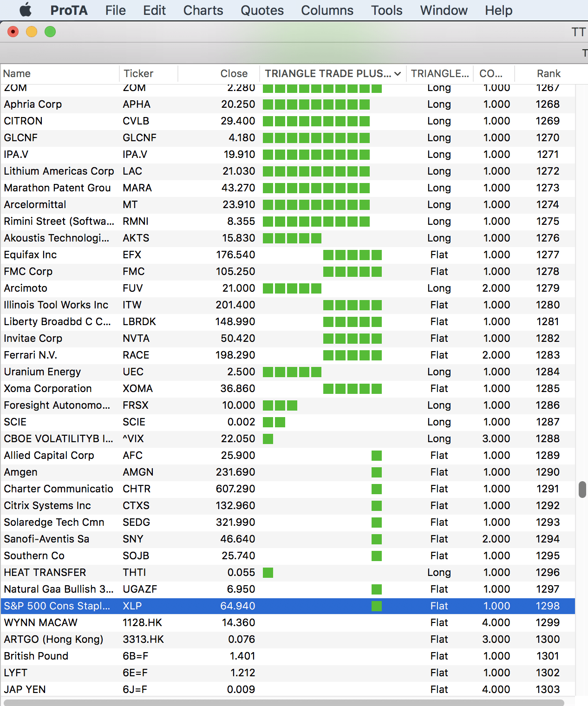
Task: Click the UGAZF ticker cell
Action: [140, 589]
